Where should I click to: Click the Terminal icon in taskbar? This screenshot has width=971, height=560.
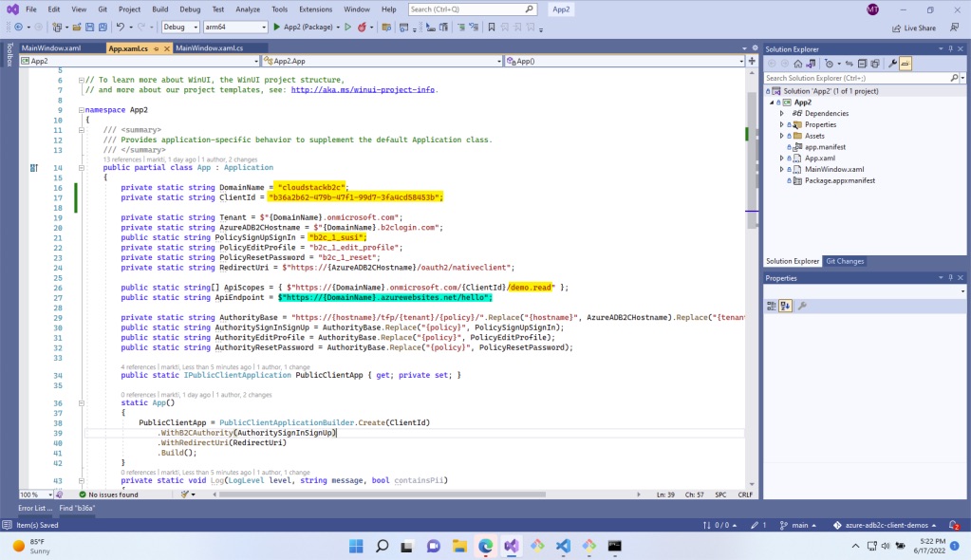click(614, 546)
